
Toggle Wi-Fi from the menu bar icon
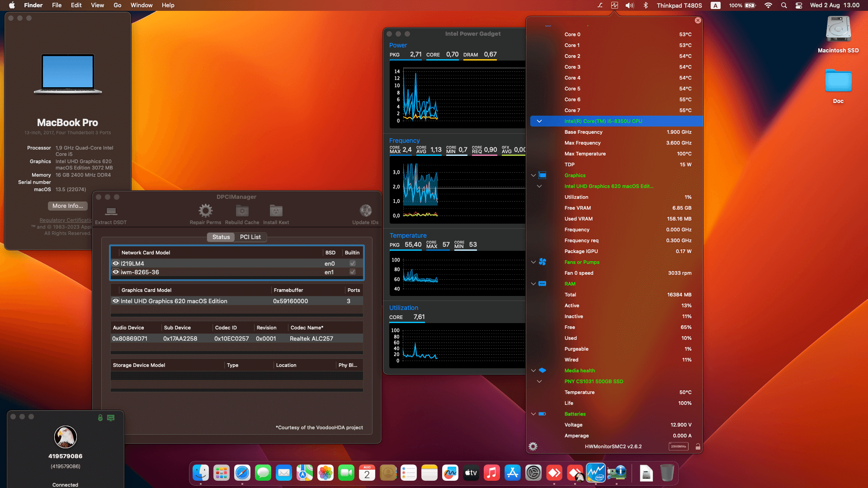[768, 5]
